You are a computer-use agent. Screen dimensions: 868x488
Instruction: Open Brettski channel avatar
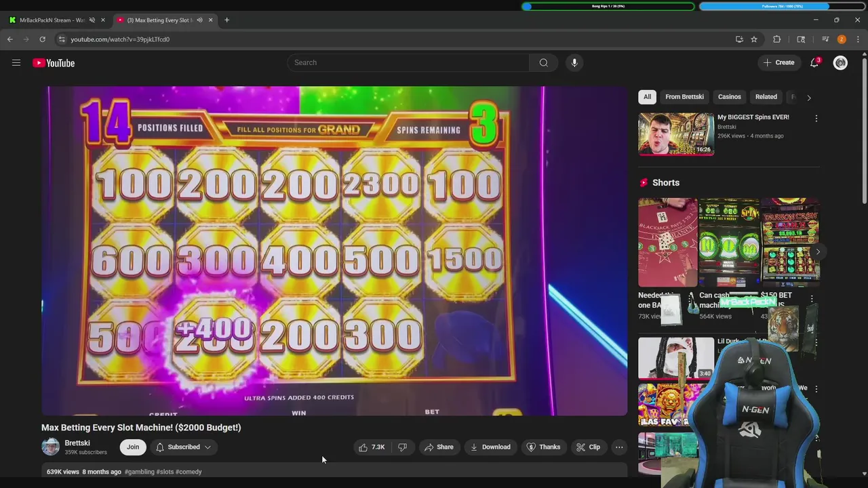point(50,447)
